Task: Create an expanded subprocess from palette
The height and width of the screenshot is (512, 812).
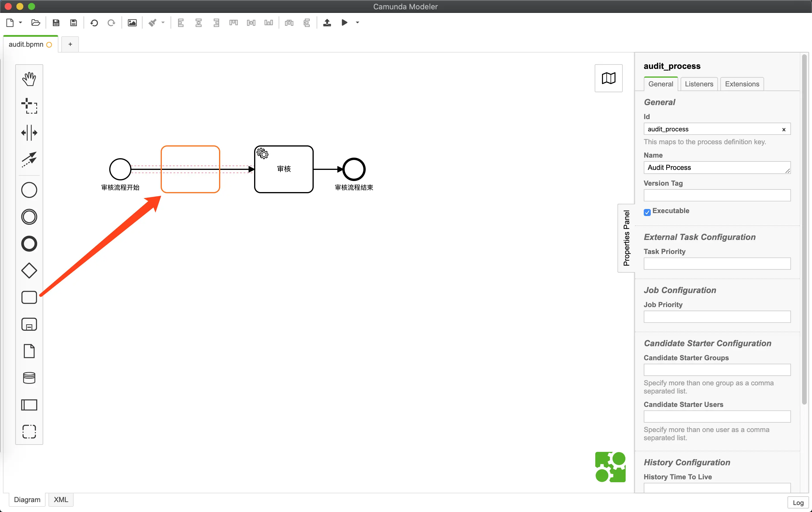Action: tap(29, 324)
